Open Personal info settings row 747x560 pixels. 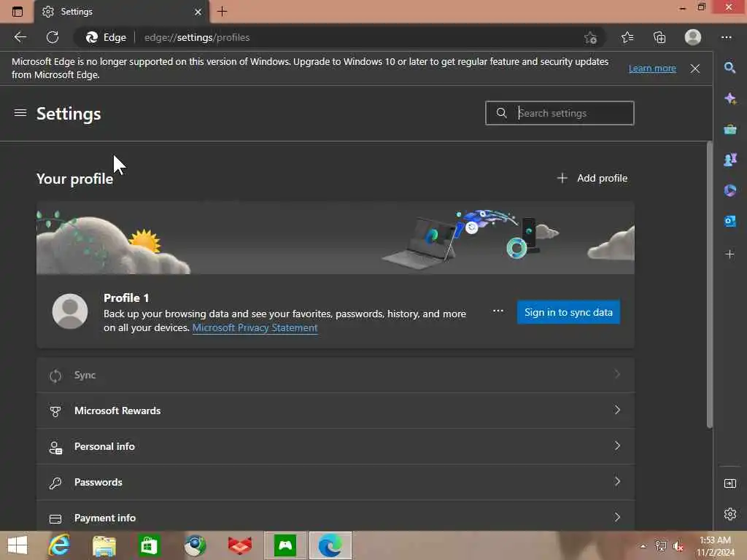tap(336, 446)
